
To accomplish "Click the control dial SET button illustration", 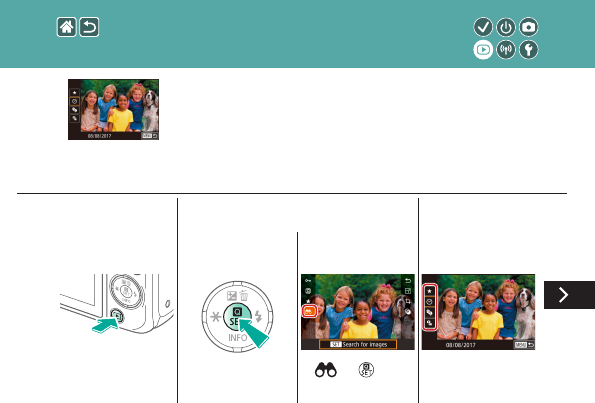I will click(x=238, y=316).
